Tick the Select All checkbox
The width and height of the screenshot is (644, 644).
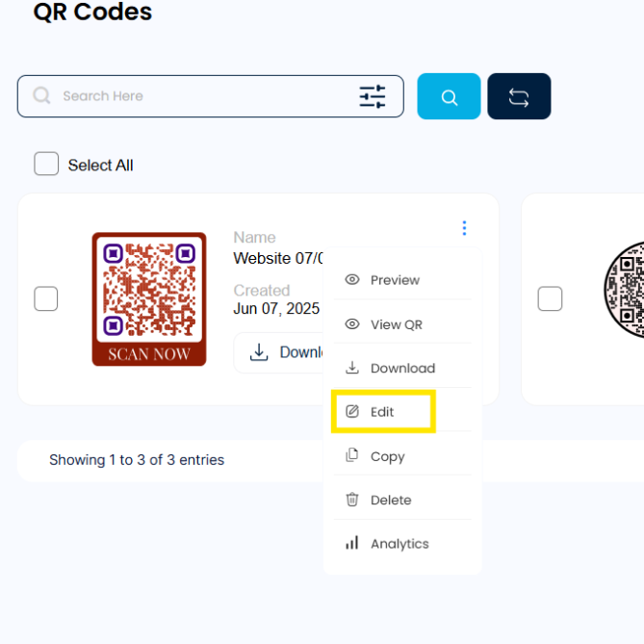(46, 165)
